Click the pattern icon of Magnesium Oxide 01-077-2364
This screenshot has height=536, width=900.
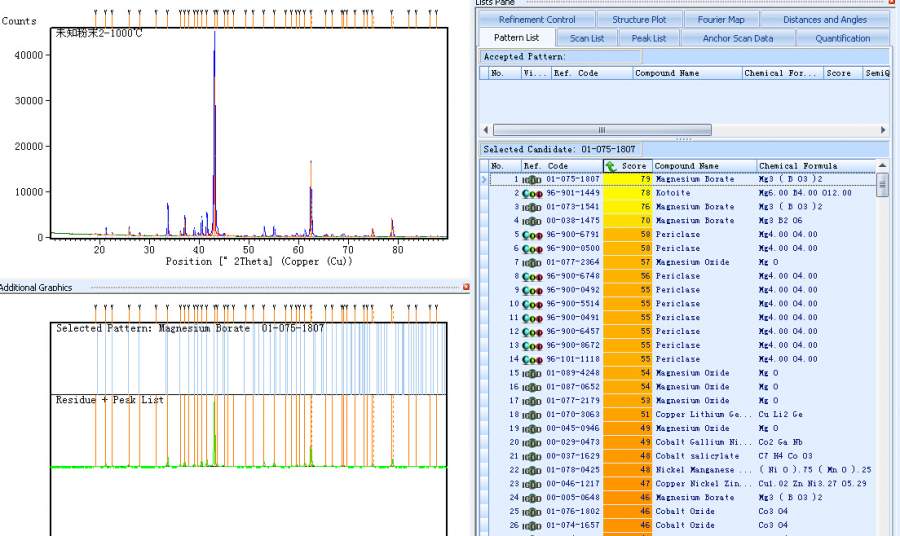(532, 262)
